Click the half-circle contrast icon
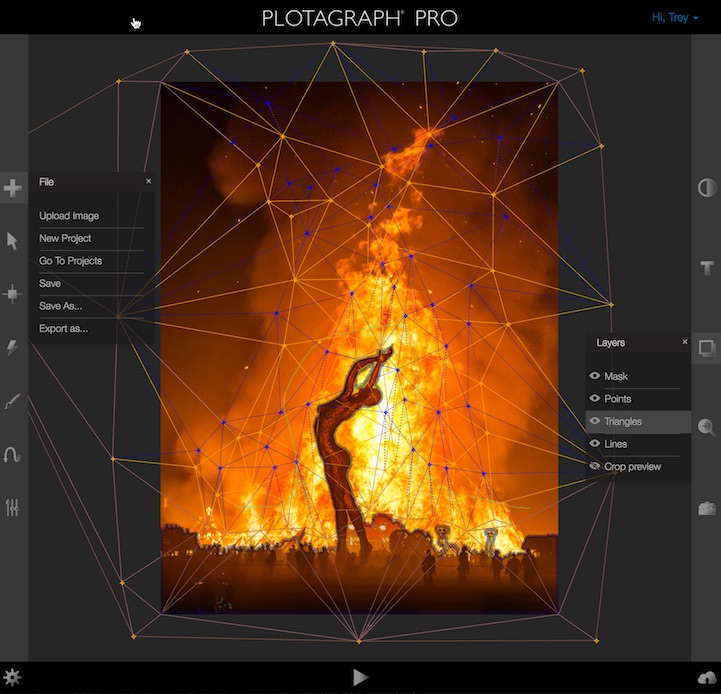The height and width of the screenshot is (694, 721). pyautogui.click(x=706, y=188)
